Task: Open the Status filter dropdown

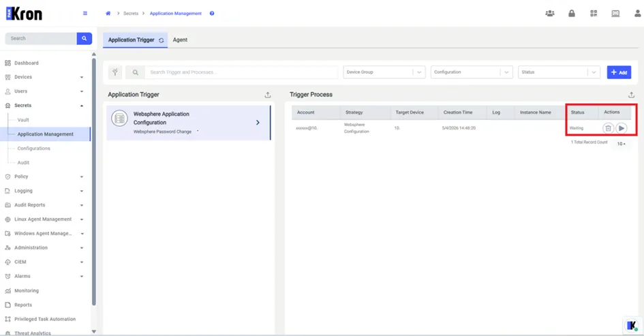Action: pos(559,72)
